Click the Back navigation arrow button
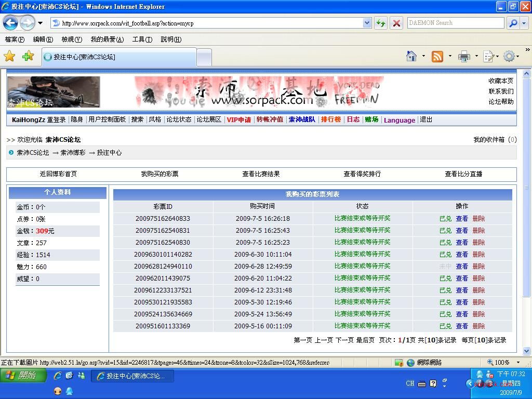Image resolution: width=532 pixels, height=399 pixels. click(11, 23)
